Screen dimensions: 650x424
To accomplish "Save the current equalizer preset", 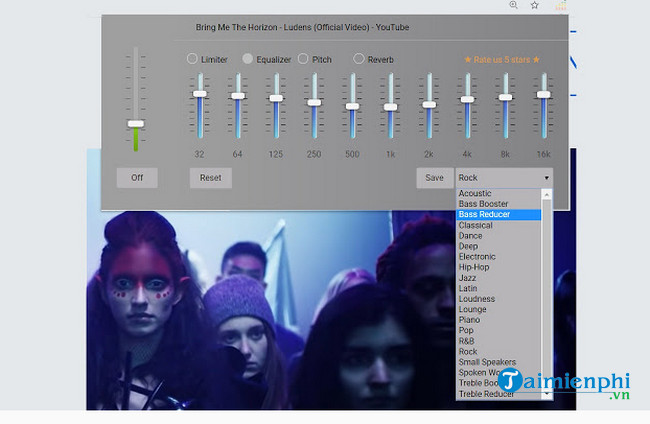I will [x=434, y=178].
